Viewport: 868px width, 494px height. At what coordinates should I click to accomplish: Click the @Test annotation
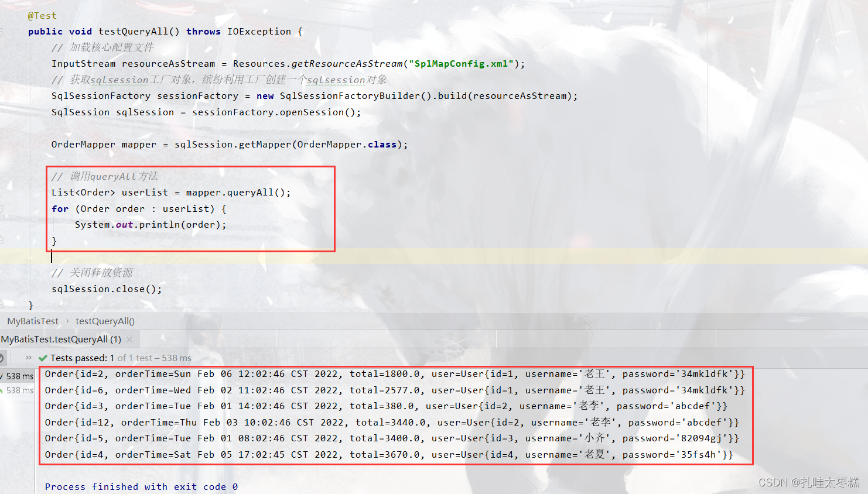tap(42, 16)
